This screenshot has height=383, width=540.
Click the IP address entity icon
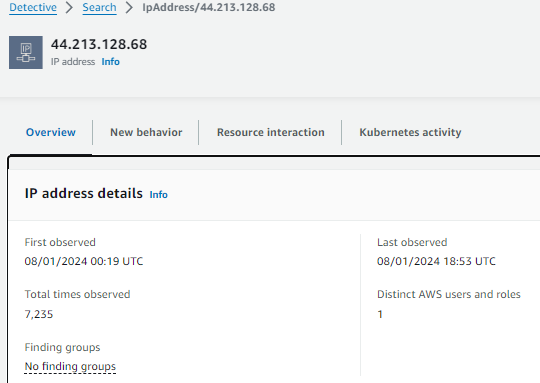[26, 52]
